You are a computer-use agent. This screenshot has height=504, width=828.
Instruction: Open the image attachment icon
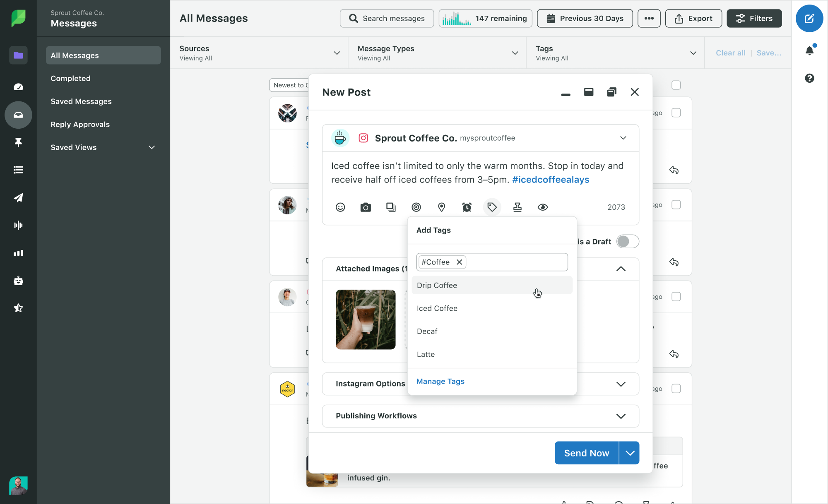[x=366, y=207]
